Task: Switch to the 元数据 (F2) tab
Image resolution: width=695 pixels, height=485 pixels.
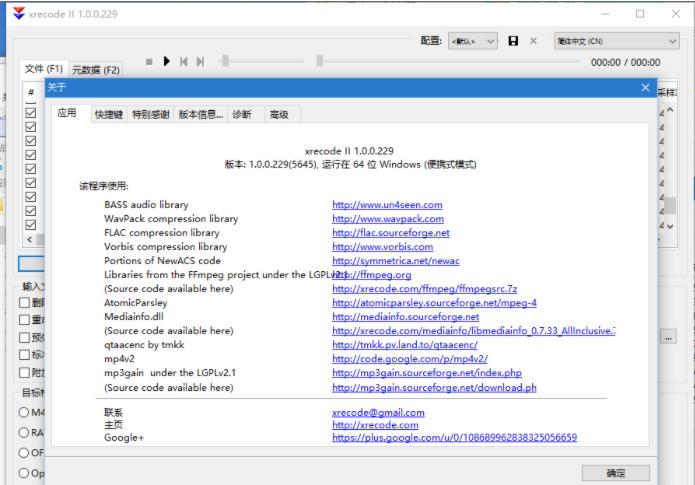Action: click(x=96, y=70)
